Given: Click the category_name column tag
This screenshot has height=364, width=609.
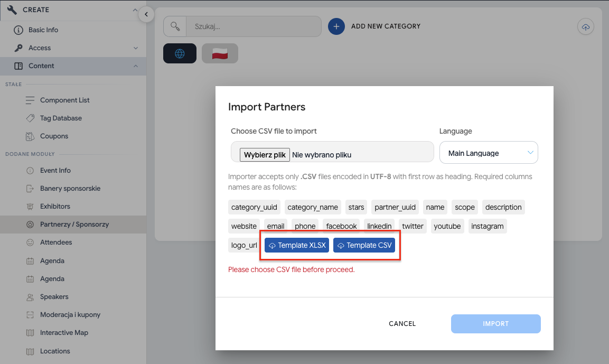Looking at the screenshot, I should [313, 207].
